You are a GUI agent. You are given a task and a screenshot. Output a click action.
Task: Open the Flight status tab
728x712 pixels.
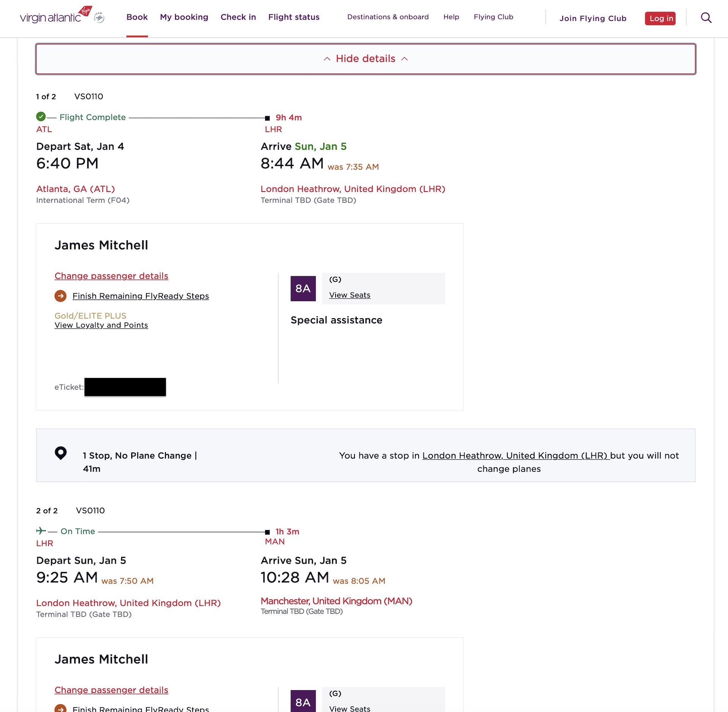click(x=294, y=17)
